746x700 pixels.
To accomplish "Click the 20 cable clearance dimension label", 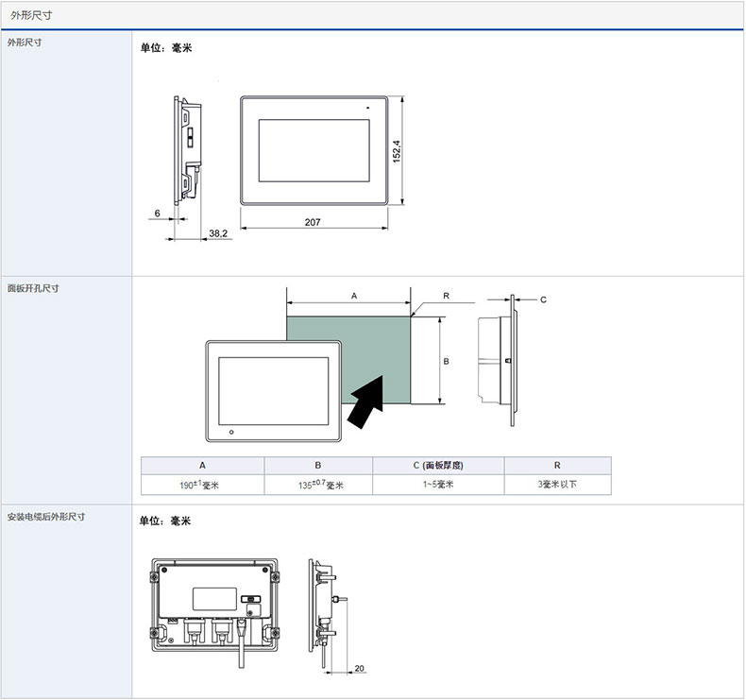I will tap(360, 669).
